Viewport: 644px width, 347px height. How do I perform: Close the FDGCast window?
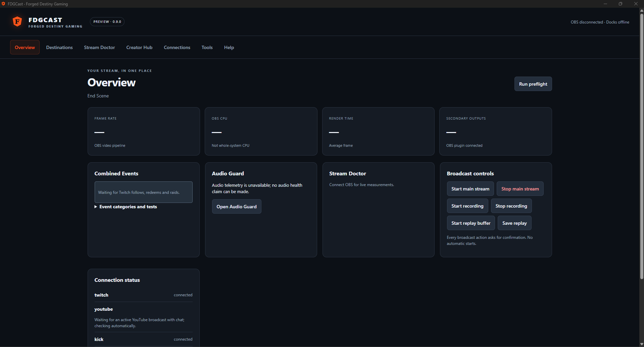[636, 4]
